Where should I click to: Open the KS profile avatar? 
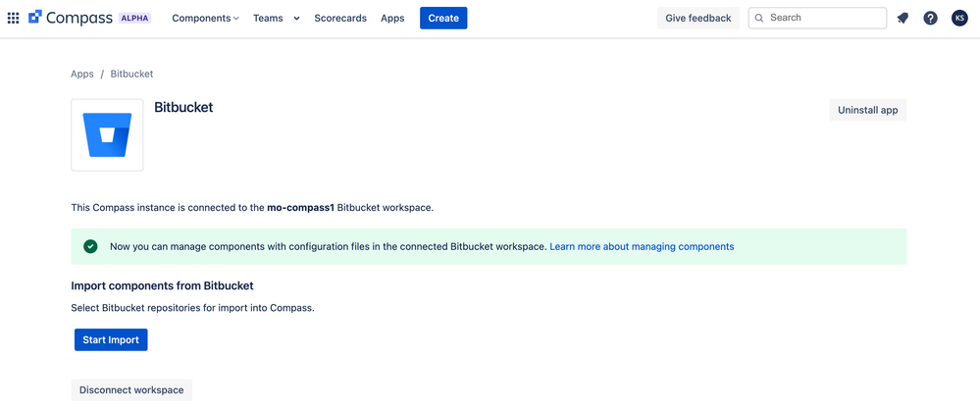pyautogui.click(x=959, y=18)
